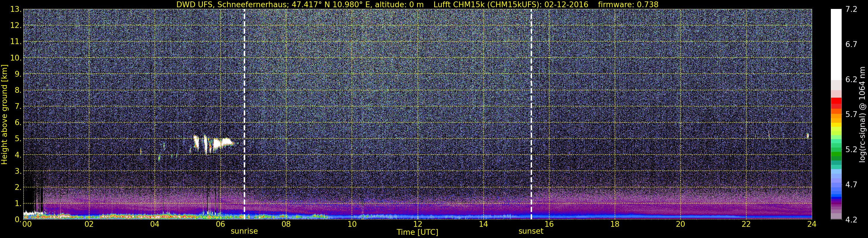Click the sunset dashed vertical line
The height and width of the screenshot is (238, 868).
click(x=531, y=114)
